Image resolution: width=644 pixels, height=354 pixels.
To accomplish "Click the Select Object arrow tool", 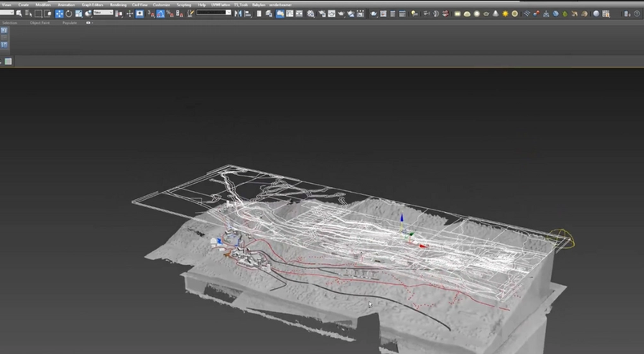I will (20, 14).
